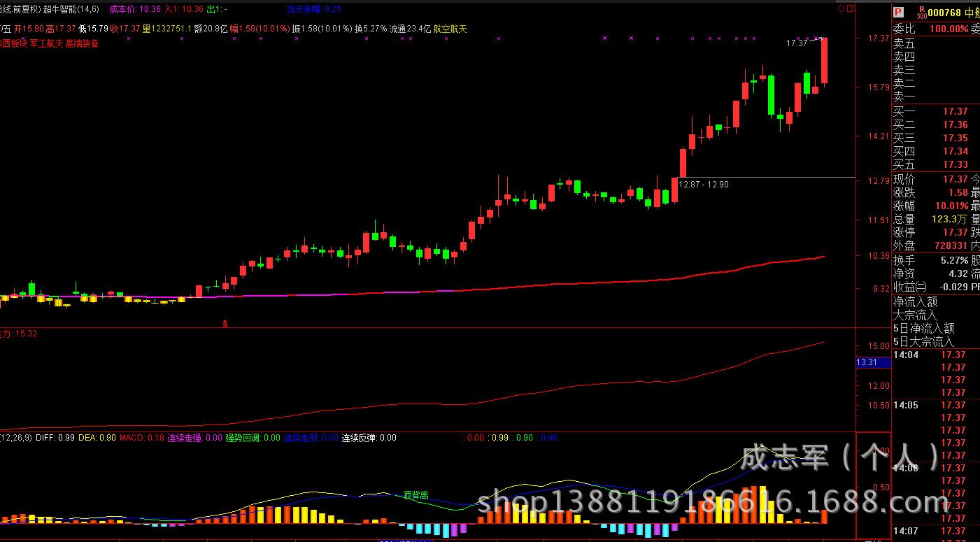
Task: Click the 涨停 limit-up price row
Action: pos(931,232)
